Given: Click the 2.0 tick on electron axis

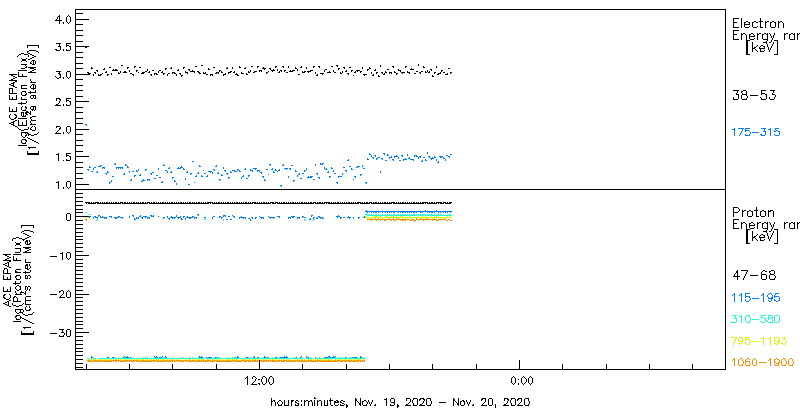Looking at the screenshot, I should tap(62, 130).
